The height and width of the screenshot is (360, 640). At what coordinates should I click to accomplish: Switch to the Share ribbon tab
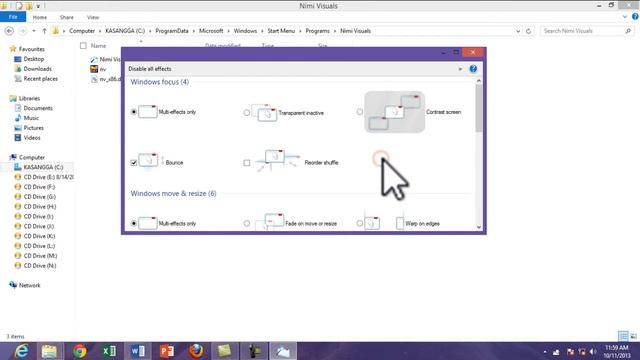67,17
